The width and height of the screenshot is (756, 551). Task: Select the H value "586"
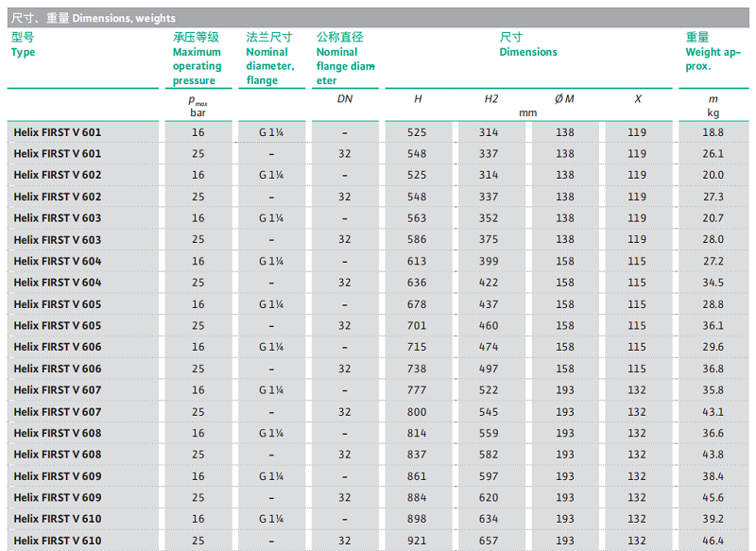point(417,240)
